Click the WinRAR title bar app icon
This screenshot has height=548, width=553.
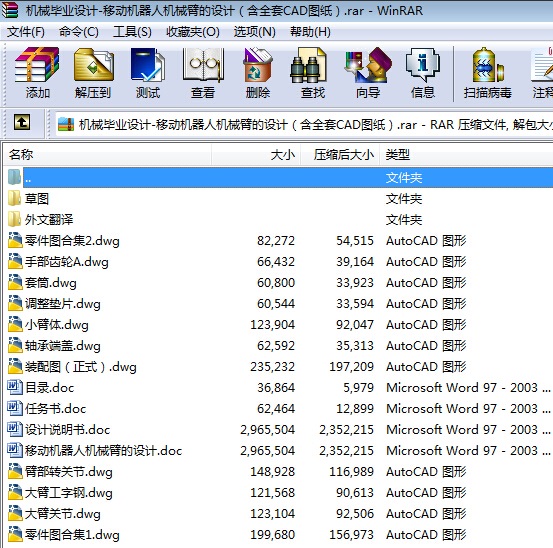pos(10,10)
